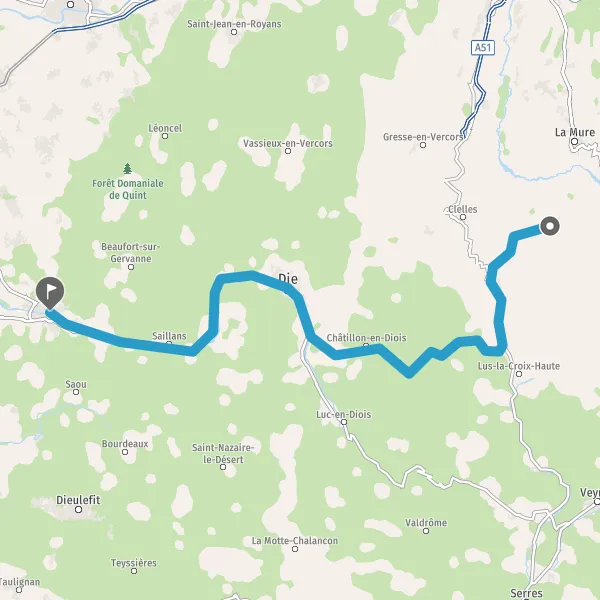Click the flag destination marker
Image resolution: width=600 pixels, height=600 pixels.
tap(50, 293)
